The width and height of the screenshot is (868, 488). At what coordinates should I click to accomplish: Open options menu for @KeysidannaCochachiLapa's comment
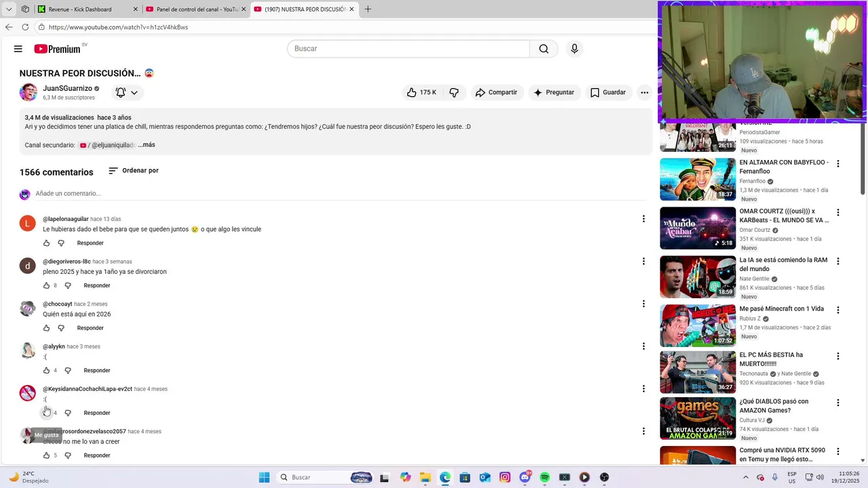644,388
